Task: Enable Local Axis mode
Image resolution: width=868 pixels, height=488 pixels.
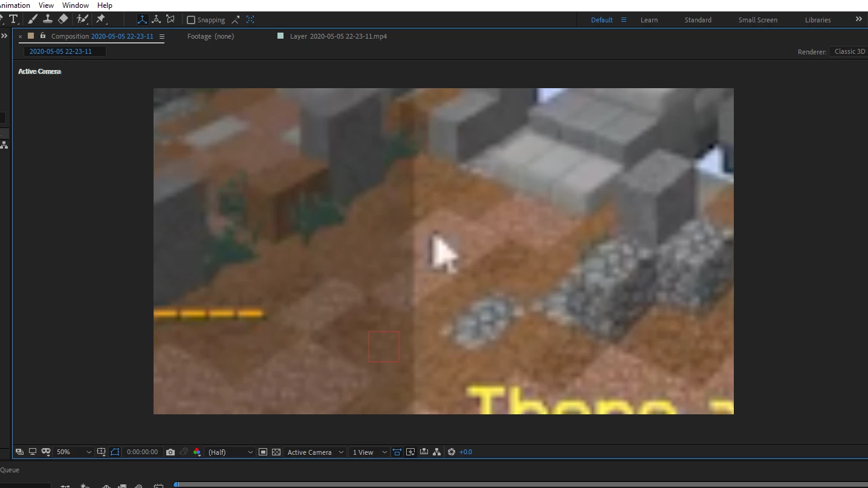Action: pyautogui.click(x=142, y=19)
